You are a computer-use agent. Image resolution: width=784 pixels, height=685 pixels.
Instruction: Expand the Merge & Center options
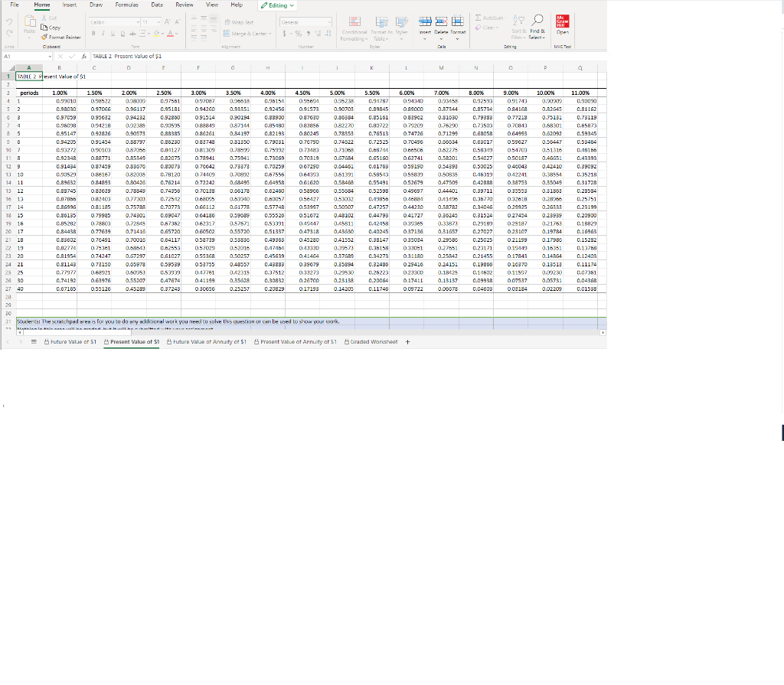tap(270, 34)
